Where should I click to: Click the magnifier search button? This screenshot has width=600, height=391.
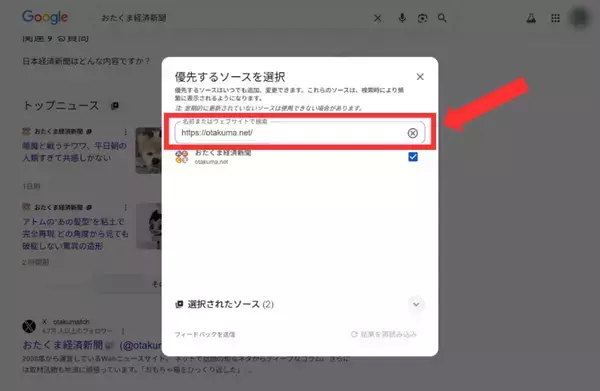(x=442, y=18)
